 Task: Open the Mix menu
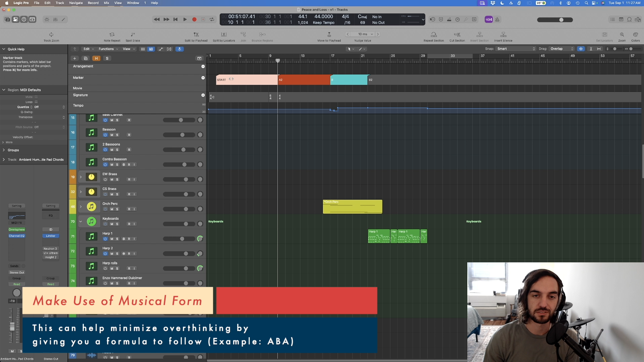pyautogui.click(x=106, y=3)
